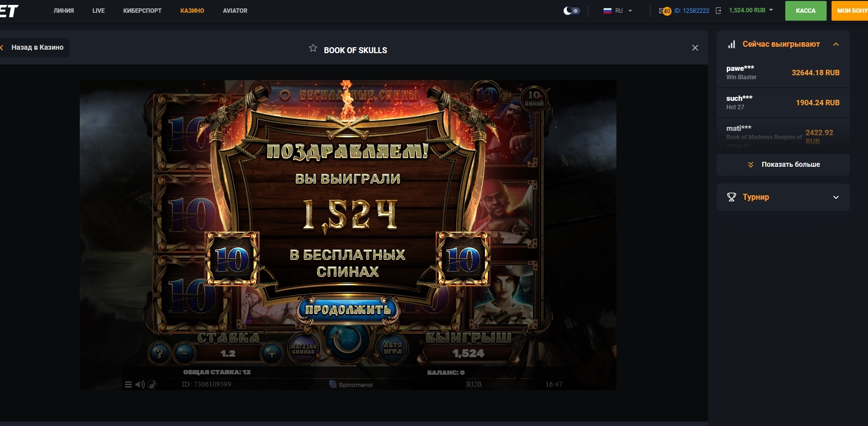Click the trophy icon next to Турнир

[732, 197]
